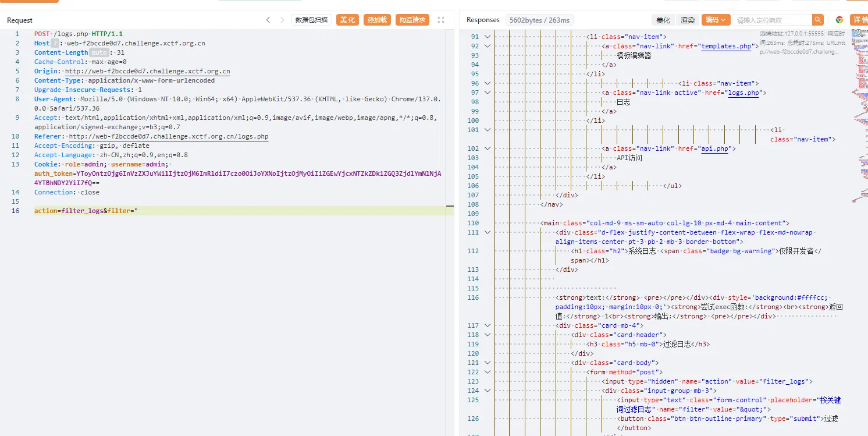Click the question mark badge beside Host
The height and width of the screenshot is (436, 868).
[55, 43]
